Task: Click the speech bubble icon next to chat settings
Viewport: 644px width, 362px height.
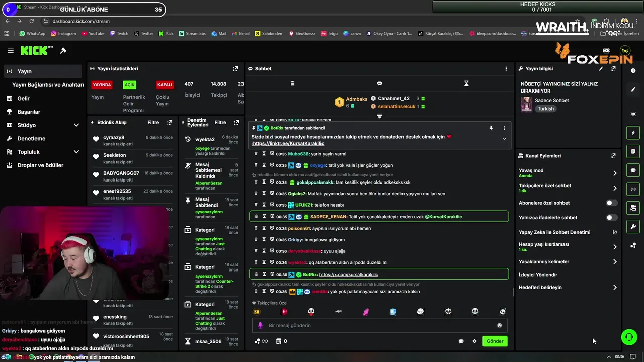Action: tap(461, 341)
